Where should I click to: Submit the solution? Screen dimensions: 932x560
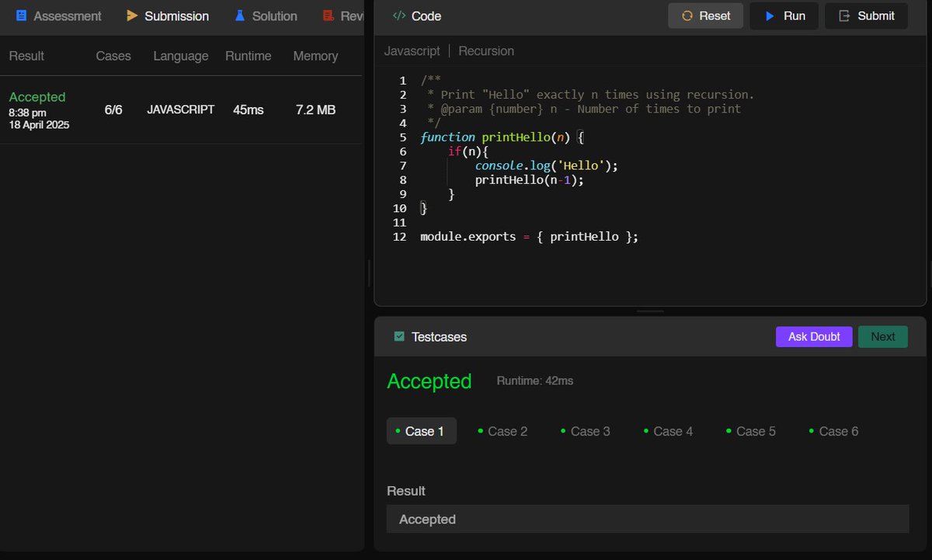click(866, 16)
